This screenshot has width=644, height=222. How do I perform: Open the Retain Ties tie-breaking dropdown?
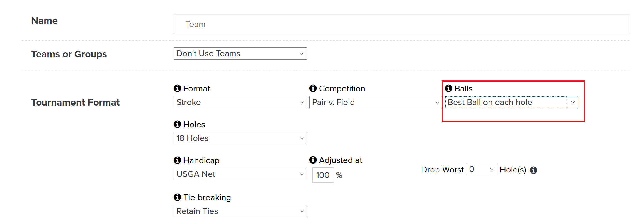click(x=240, y=211)
